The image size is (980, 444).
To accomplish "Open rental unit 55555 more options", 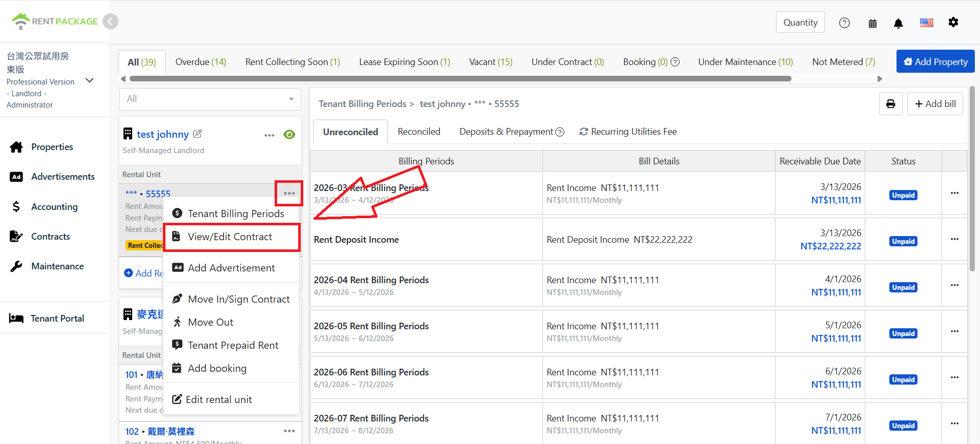I will coord(289,193).
